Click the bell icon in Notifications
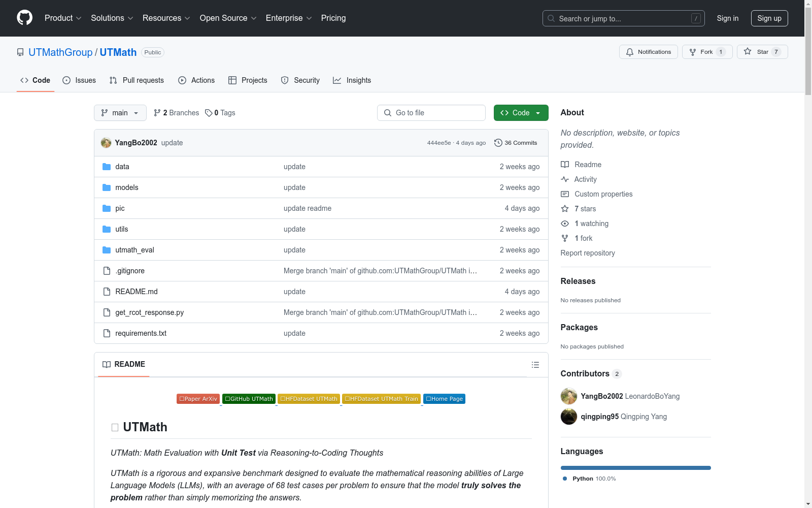Image resolution: width=812 pixels, height=508 pixels. [x=630, y=52]
